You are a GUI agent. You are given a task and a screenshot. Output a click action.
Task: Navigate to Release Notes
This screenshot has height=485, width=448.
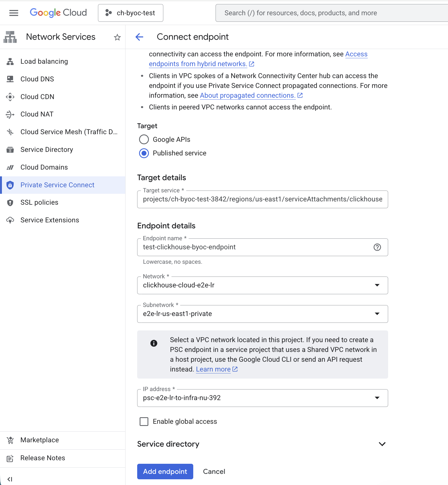42,458
